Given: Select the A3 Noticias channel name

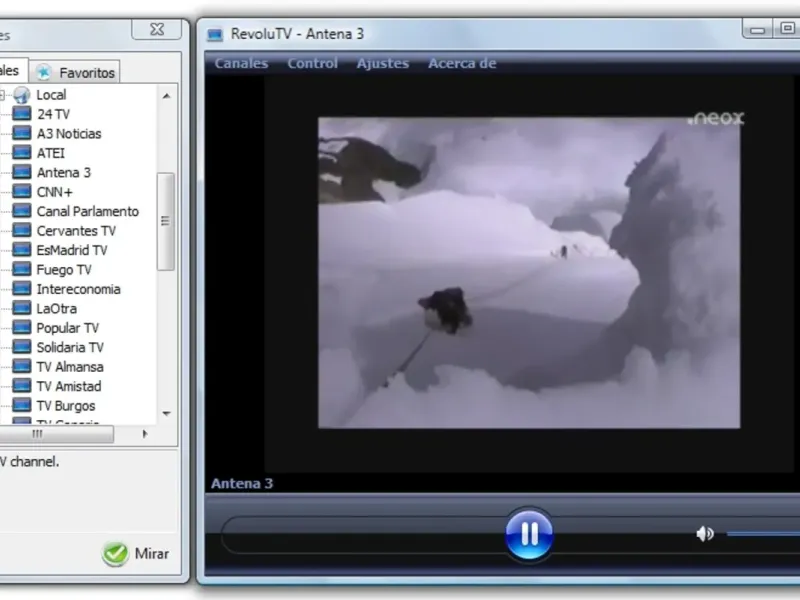Looking at the screenshot, I should 69,134.
